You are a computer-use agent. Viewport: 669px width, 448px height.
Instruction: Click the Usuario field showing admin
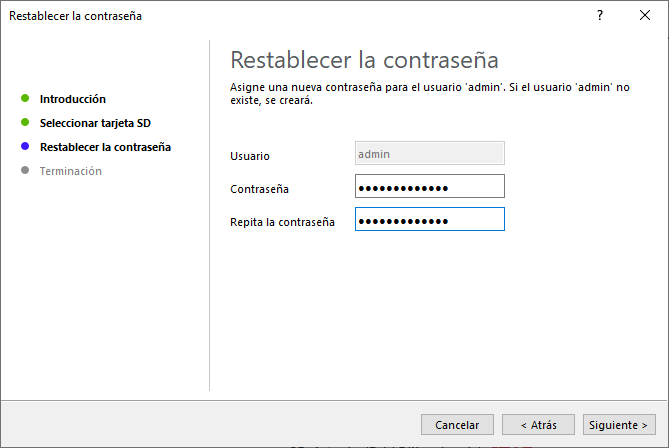[x=430, y=153]
